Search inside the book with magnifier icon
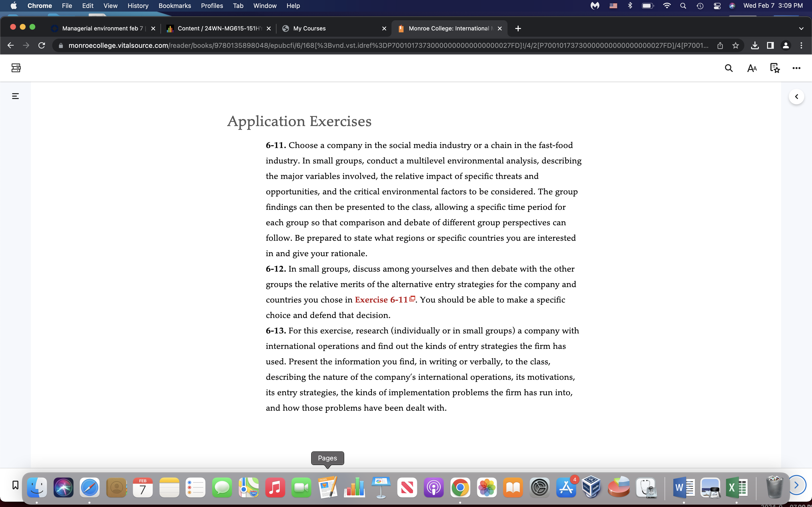This screenshot has width=812, height=507. (728, 68)
